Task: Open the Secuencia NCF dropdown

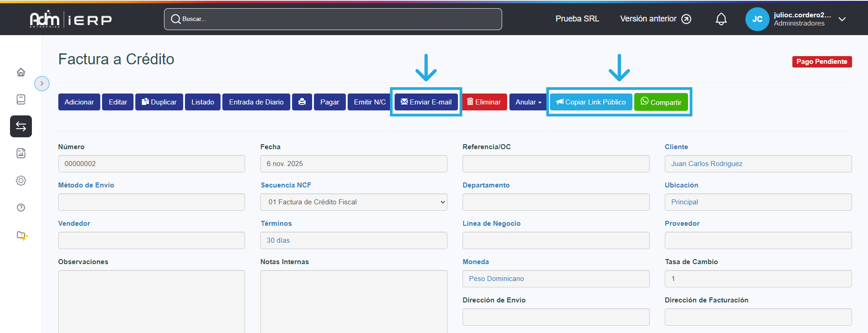Action: 354,202
